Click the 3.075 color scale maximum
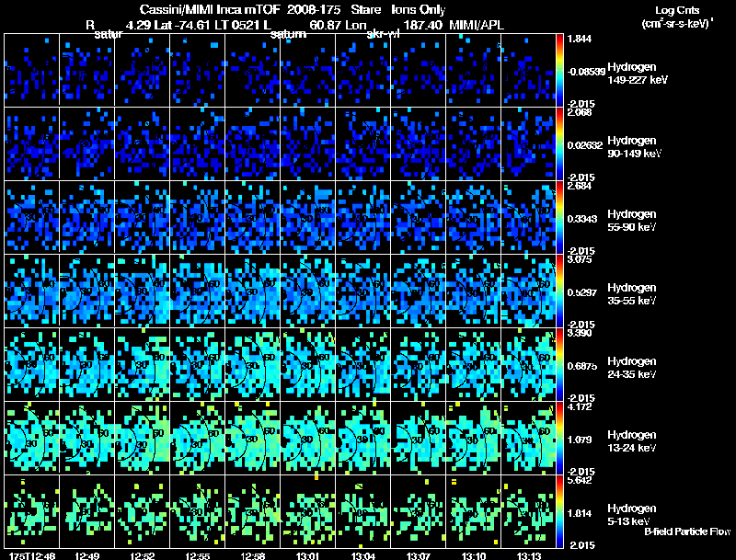Viewport: 736px width, 560px height. coord(580,259)
